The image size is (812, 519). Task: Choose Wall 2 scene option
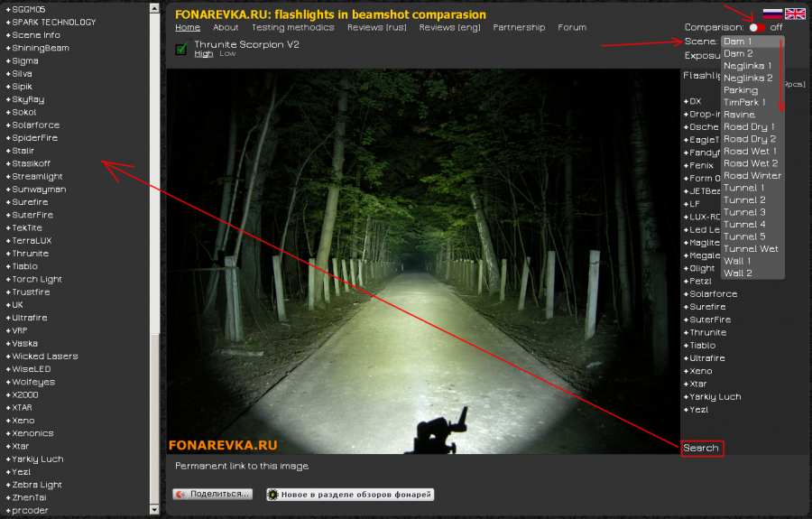tap(752, 273)
